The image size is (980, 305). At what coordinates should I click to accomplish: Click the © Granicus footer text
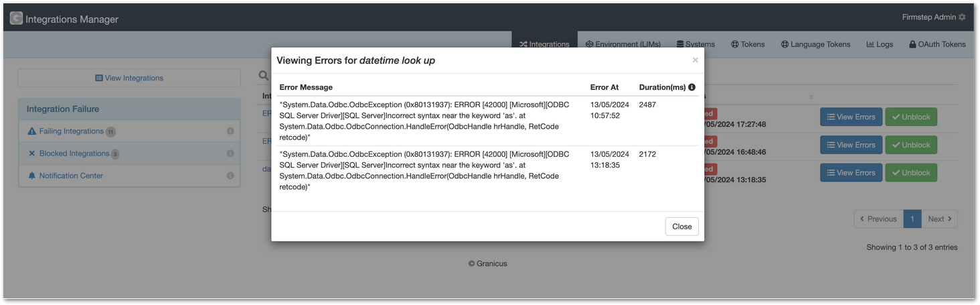pyautogui.click(x=488, y=263)
